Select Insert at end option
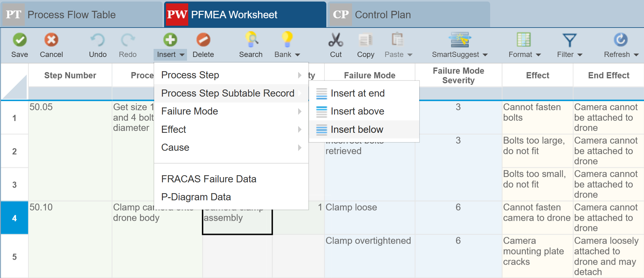Screen dimensions: 644x278 (358, 93)
